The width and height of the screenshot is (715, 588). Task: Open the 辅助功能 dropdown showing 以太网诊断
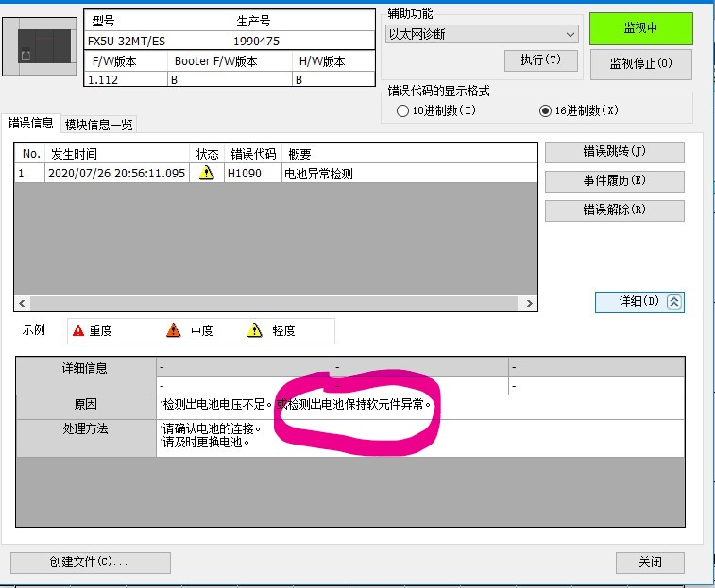point(482,34)
